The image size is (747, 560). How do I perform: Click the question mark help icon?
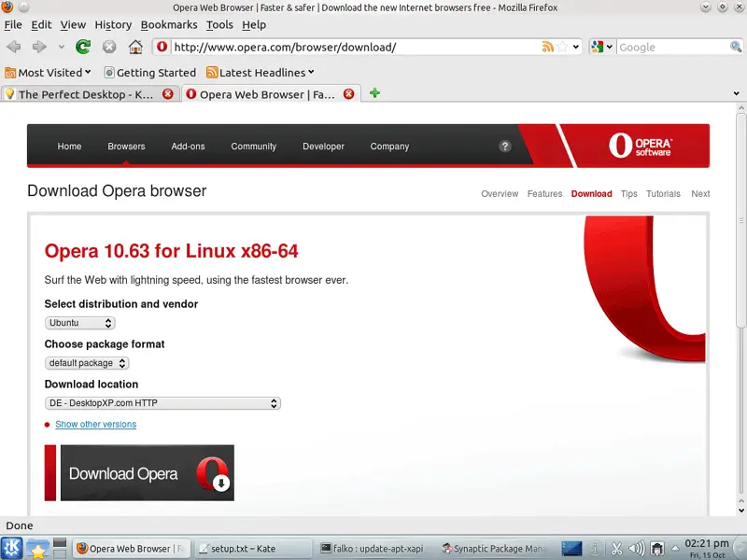[x=505, y=147]
